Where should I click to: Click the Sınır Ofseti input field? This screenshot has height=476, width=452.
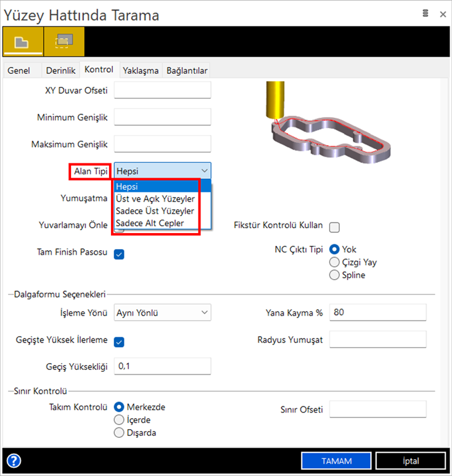tap(378, 409)
